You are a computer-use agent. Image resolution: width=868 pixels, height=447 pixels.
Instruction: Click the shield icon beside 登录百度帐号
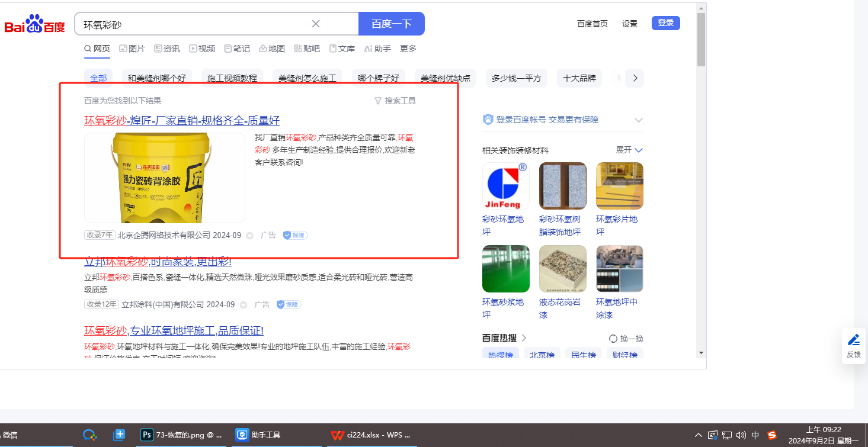tap(488, 120)
